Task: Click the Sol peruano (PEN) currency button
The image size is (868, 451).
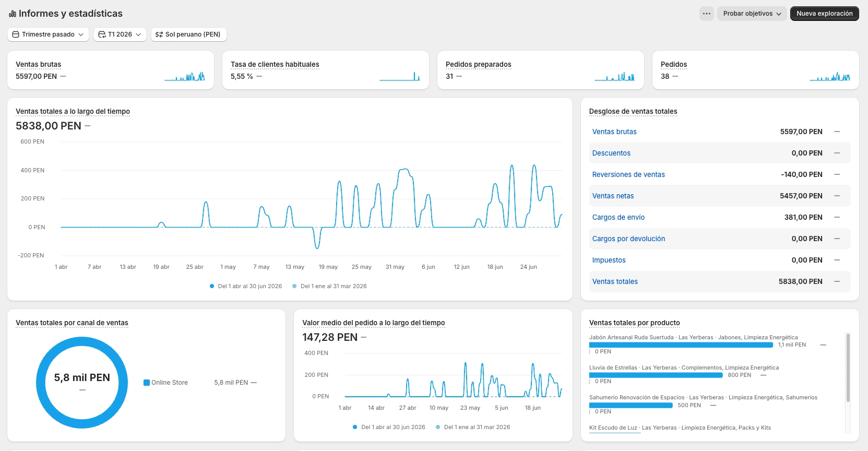Action: coord(189,34)
